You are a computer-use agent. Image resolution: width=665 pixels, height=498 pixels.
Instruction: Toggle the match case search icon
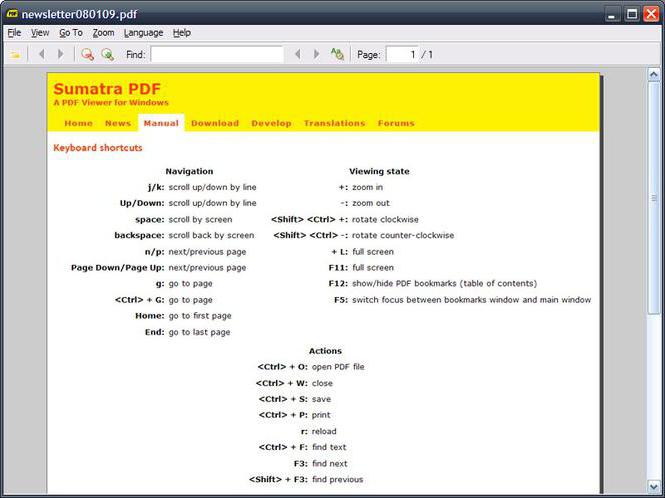pos(337,54)
